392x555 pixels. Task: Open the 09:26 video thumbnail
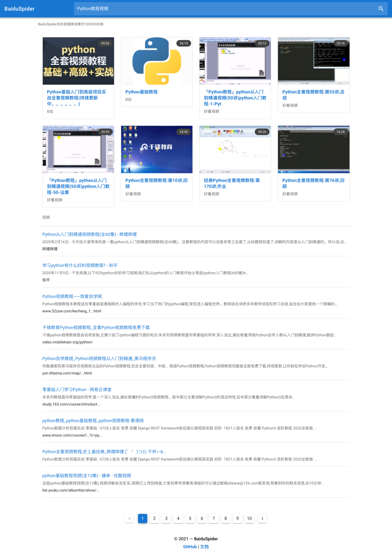[235, 150]
